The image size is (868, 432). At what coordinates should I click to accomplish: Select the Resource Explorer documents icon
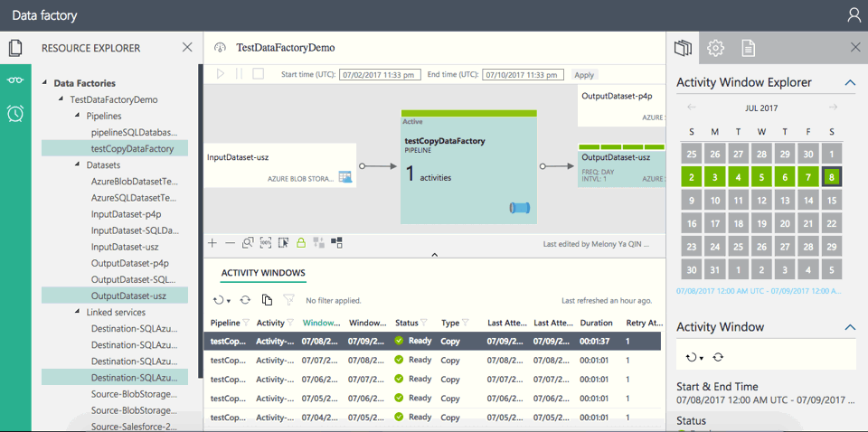coord(15,48)
